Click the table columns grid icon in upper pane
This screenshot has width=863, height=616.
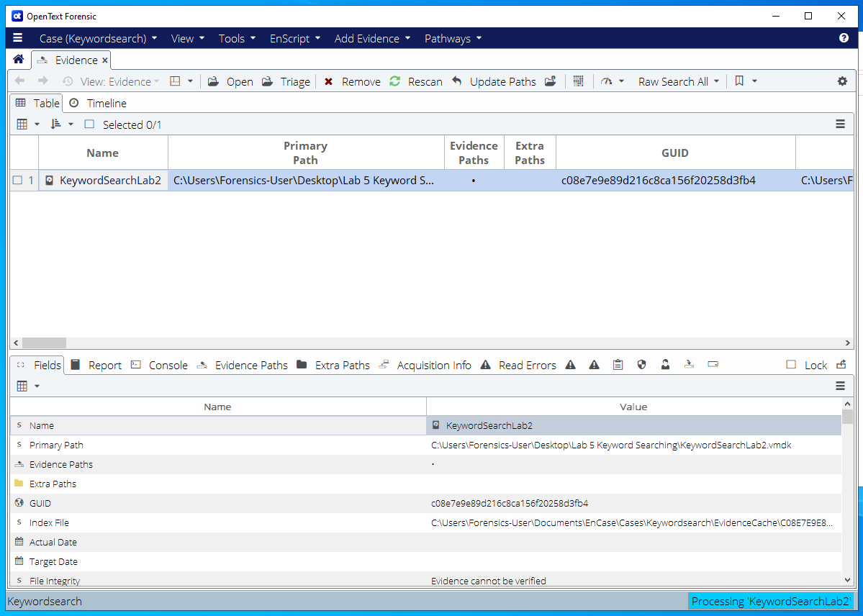click(x=22, y=124)
